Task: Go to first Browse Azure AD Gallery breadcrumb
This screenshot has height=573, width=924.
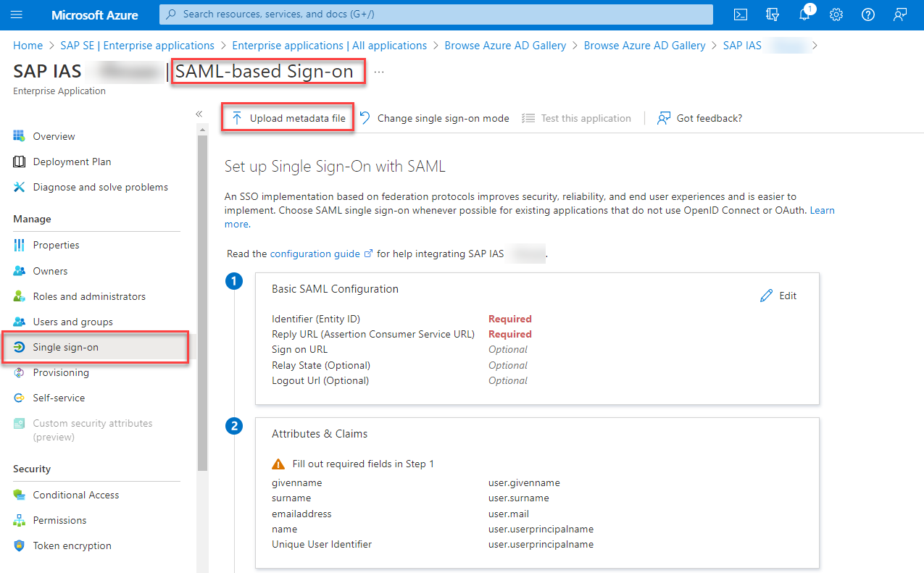Action: (x=505, y=45)
